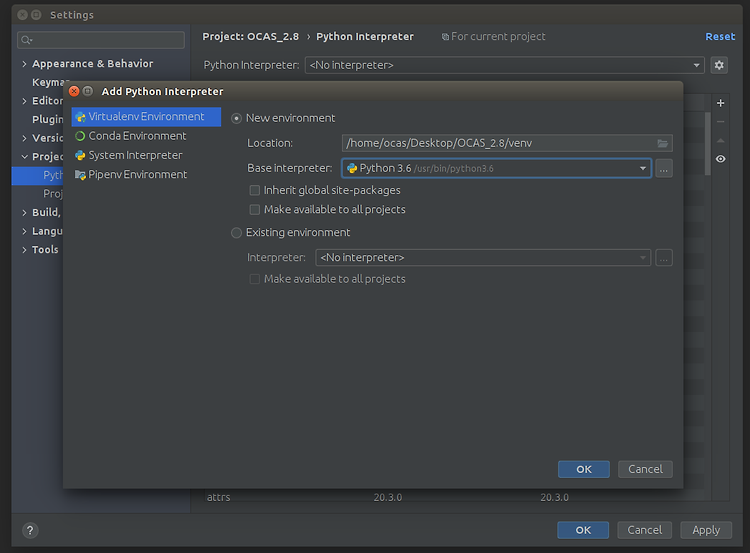Click OK in Add Python Interpreter dialog
750x553 pixels.
tap(584, 469)
